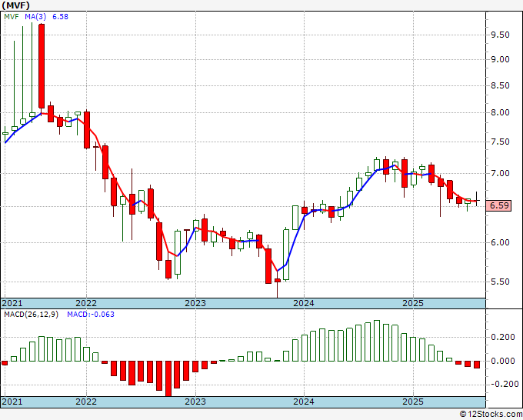Open the 12Stocks.com copyright link
Screen dimensions: 523x420
[x=491, y=415]
